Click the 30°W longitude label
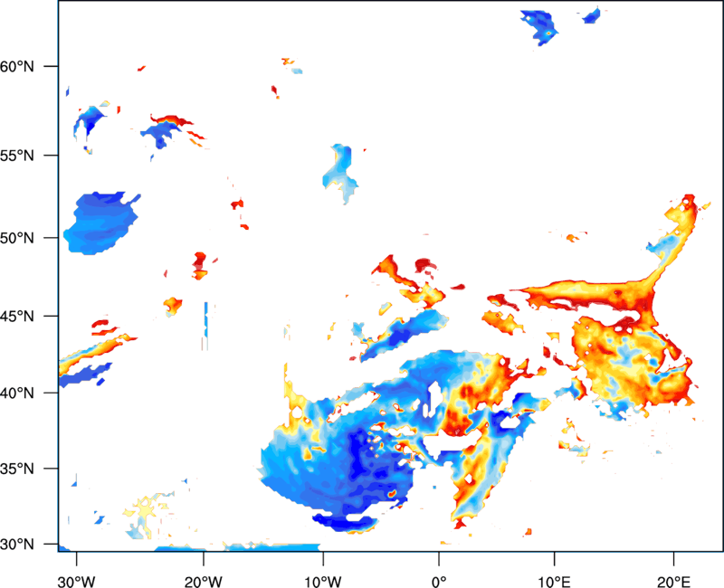The height and width of the screenshot is (588, 724). [77, 582]
